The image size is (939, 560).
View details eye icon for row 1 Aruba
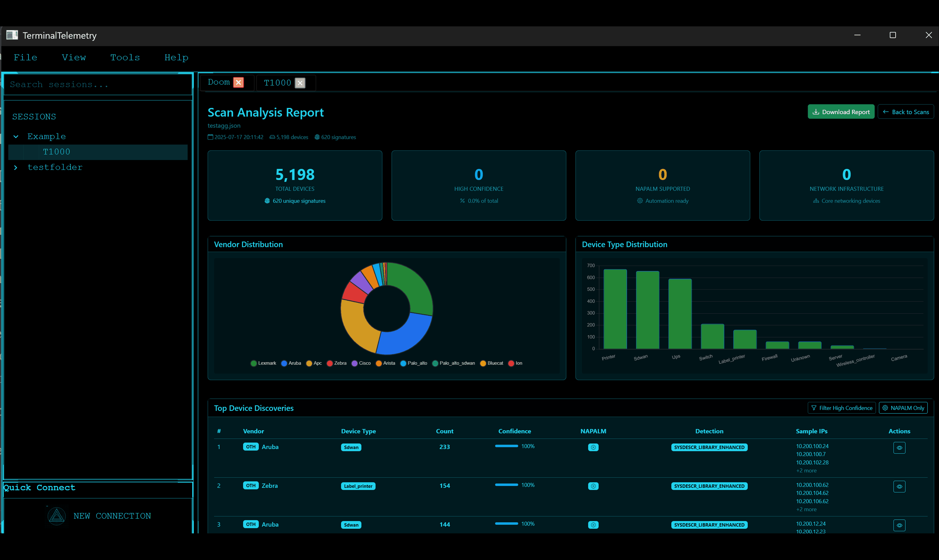tap(899, 448)
